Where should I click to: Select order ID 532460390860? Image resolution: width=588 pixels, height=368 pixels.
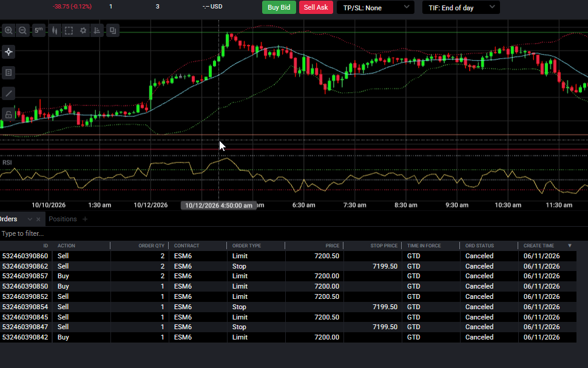[x=25, y=256]
